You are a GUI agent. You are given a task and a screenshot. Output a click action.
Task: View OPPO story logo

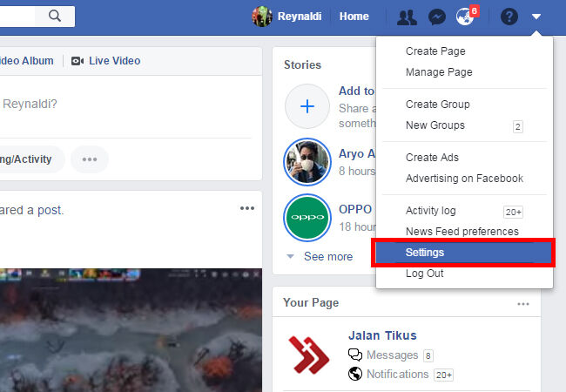tap(307, 218)
